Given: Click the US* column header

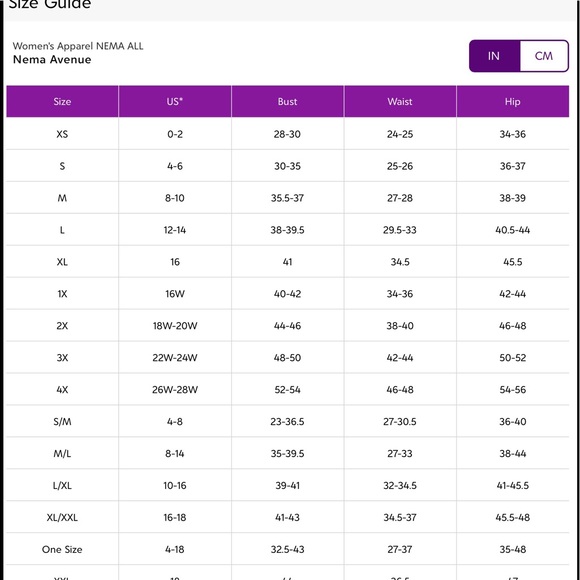Looking at the screenshot, I should click(x=175, y=101).
